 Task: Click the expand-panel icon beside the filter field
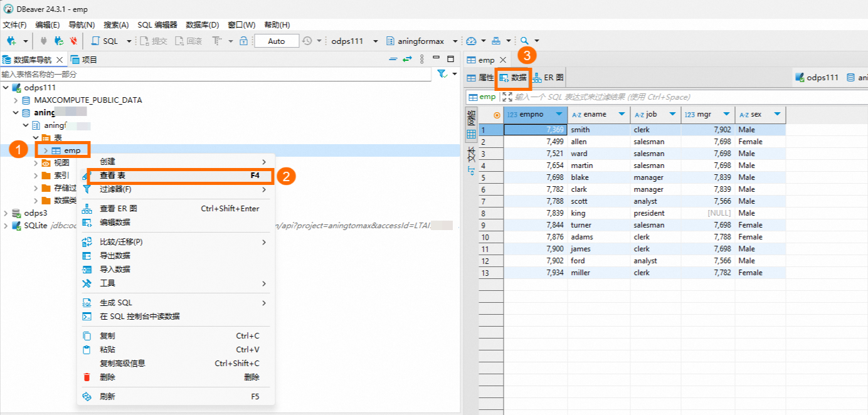coord(507,97)
